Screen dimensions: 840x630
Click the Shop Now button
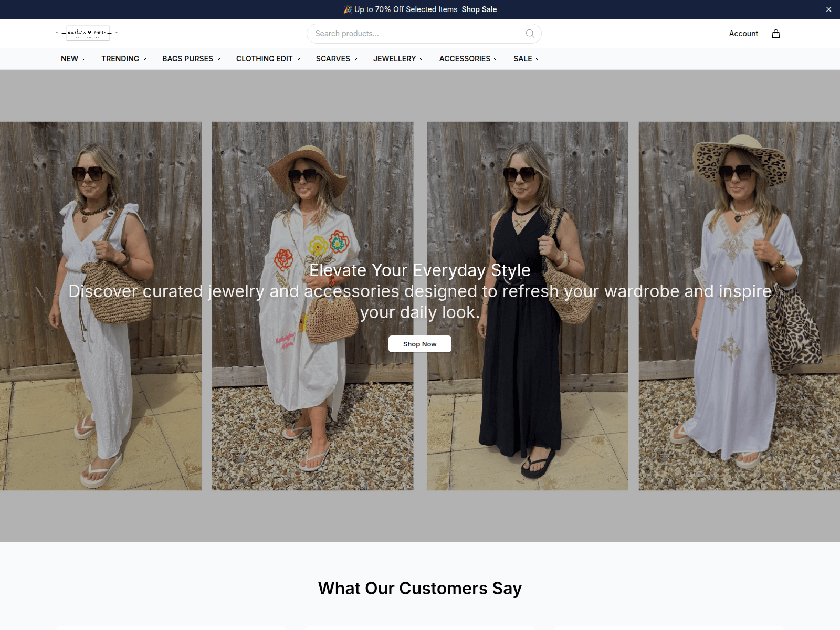point(420,344)
